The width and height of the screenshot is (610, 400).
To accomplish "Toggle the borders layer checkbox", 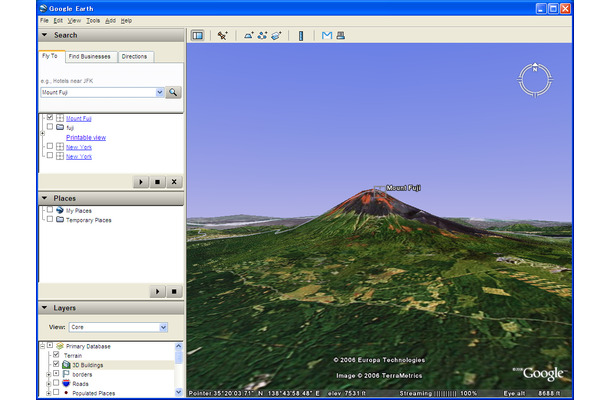I will (x=56, y=373).
